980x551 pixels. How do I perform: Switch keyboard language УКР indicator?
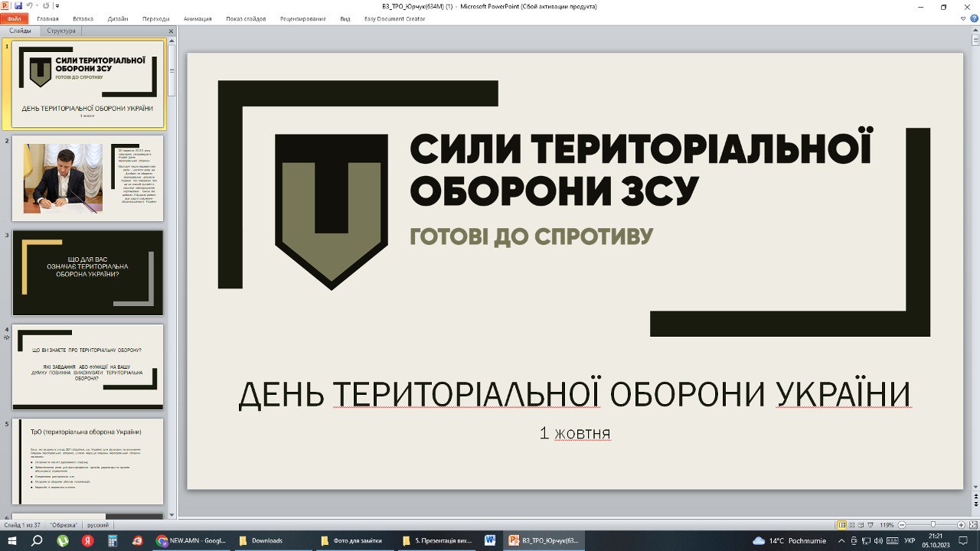pyautogui.click(x=910, y=540)
